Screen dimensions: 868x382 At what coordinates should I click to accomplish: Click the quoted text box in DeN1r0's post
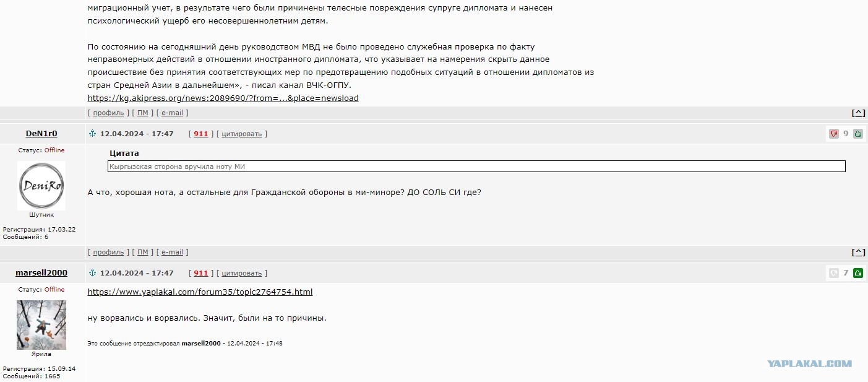[x=476, y=167]
